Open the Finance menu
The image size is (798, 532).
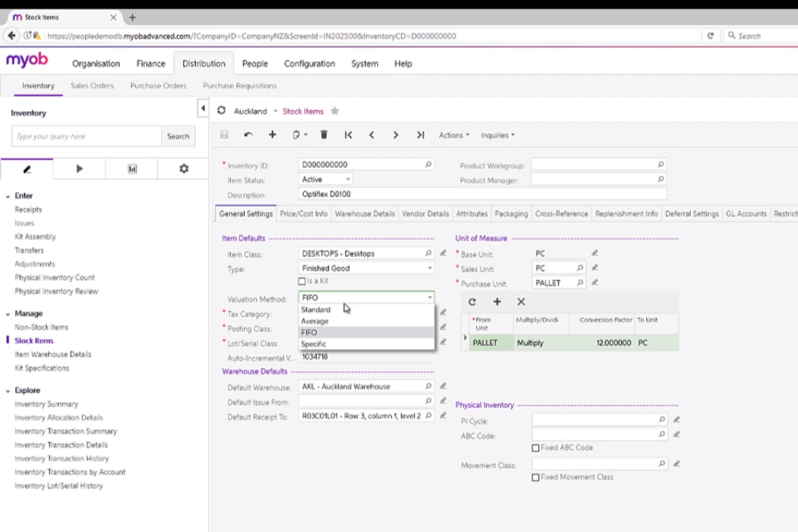coord(151,64)
